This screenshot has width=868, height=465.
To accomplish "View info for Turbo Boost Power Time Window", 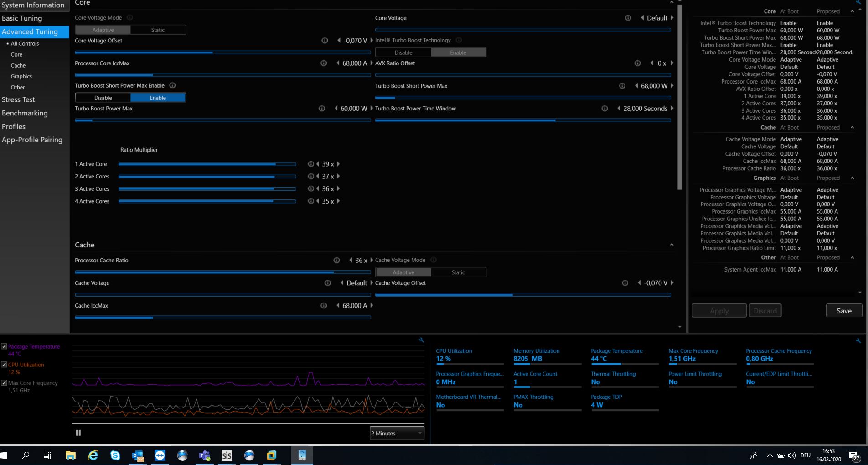I will point(604,109).
